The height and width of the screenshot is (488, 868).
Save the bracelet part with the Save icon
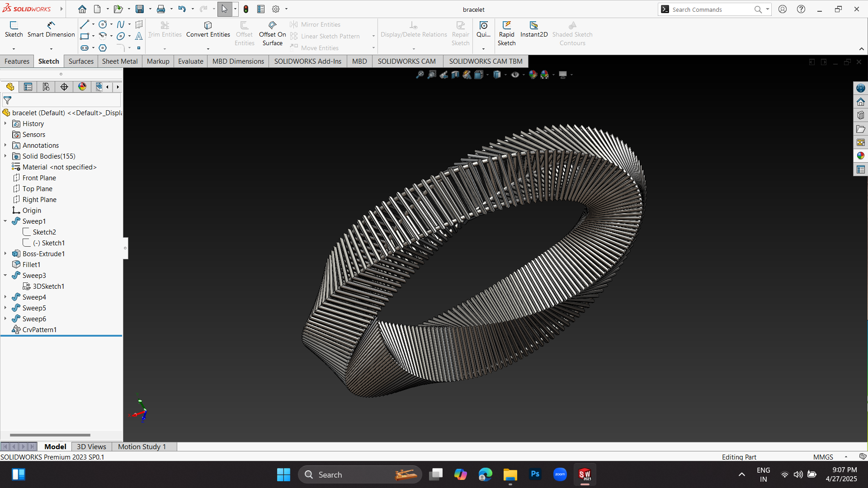click(x=140, y=9)
